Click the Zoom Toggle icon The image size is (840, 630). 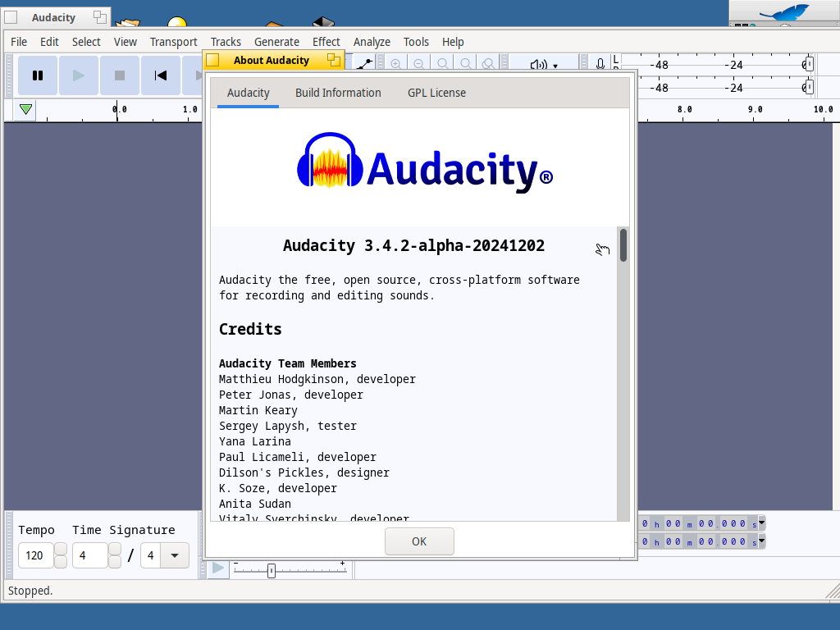click(x=488, y=64)
